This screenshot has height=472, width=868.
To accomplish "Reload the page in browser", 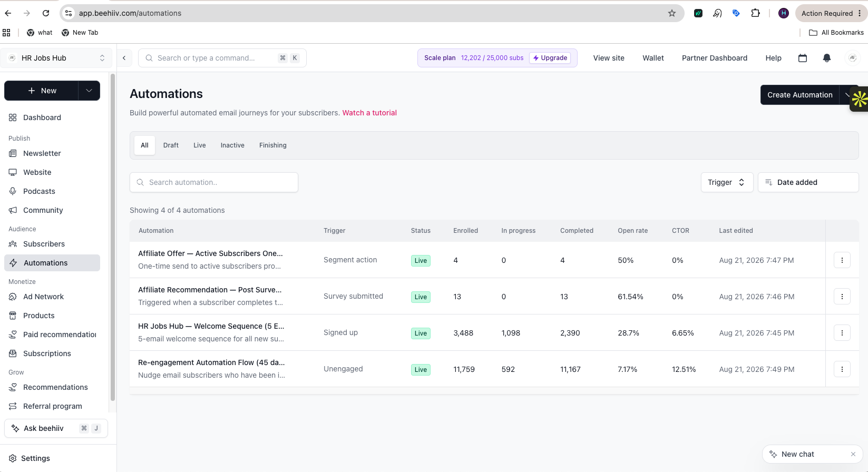I will tap(46, 13).
